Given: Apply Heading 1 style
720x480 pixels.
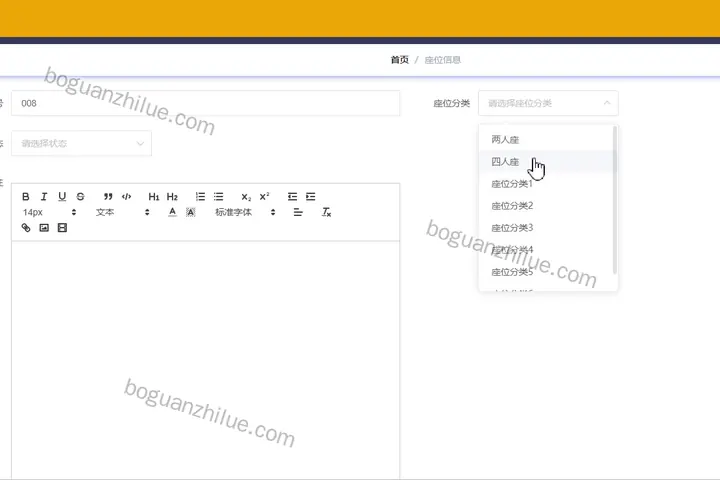Looking at the screenshot, I should point(154,197).
